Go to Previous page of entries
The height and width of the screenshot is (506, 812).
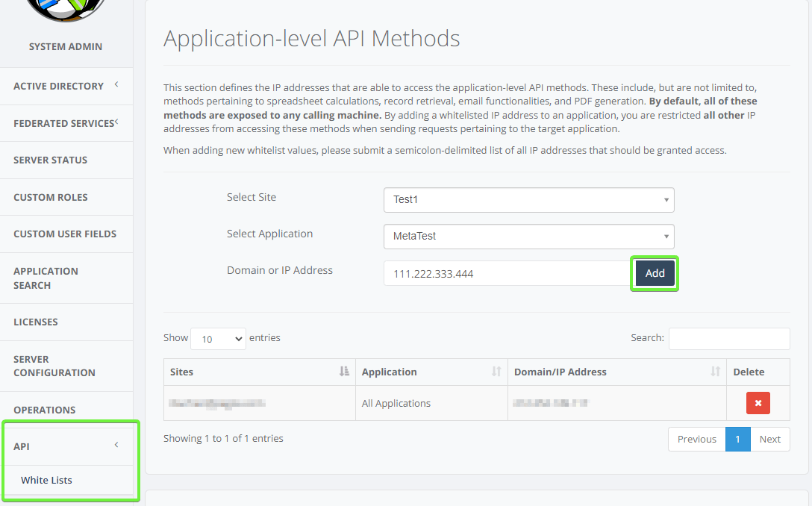pos(696,439)
